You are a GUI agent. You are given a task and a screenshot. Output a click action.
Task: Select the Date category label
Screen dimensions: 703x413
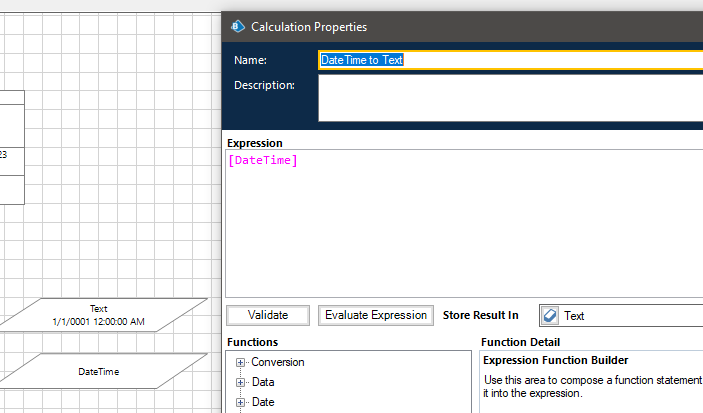(x=263, y=402)
